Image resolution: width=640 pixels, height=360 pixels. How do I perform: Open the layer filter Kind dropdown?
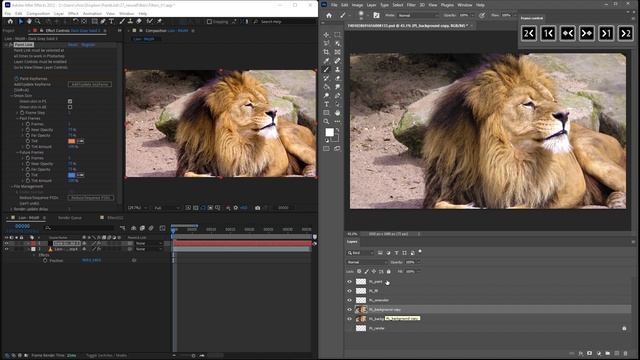tap(360, 253)
